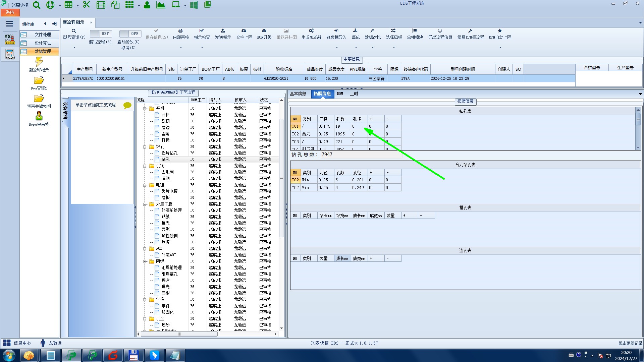Click the hamburger menu toggle in sidebar
This screenshot has height=362, width=644.
point(9,24)
